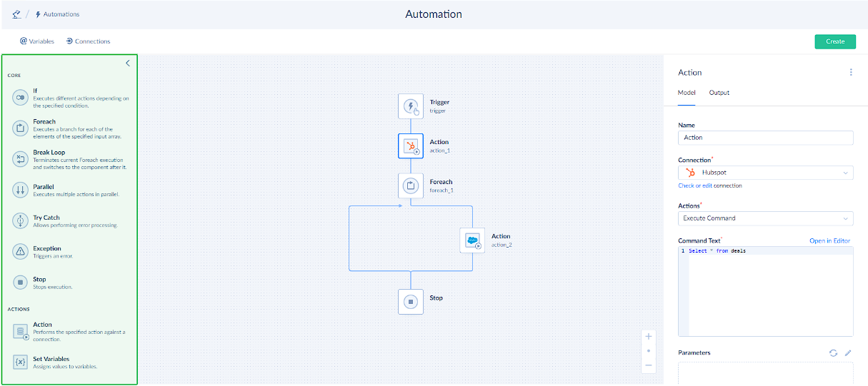Open the Variables tab
The image size is (868, 386).
(x=37, y=41)
